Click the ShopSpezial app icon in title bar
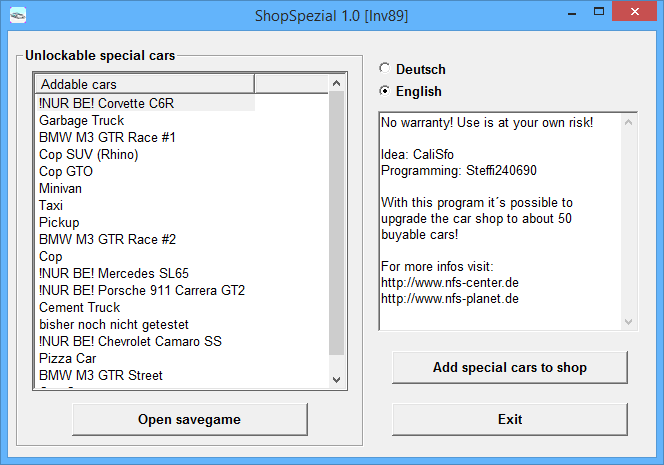Screen dimensions: 664x465 click(17, 15)
